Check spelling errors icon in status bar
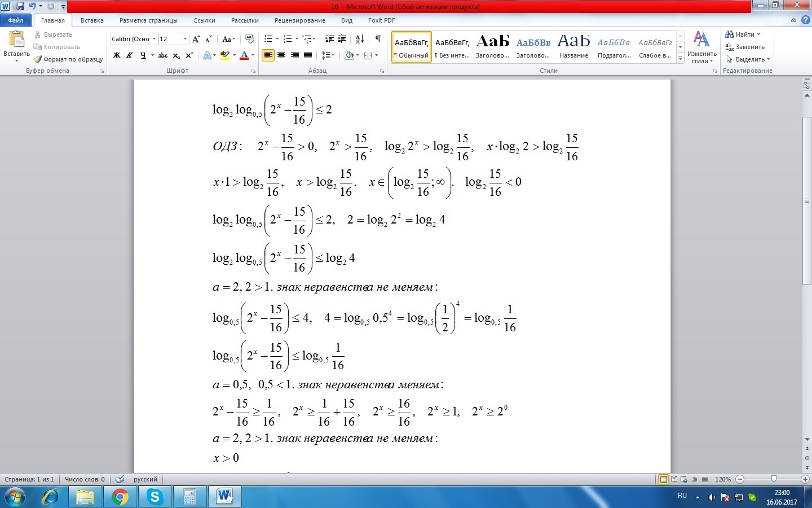Screen dimensions: 812x508 coord(120,479)
